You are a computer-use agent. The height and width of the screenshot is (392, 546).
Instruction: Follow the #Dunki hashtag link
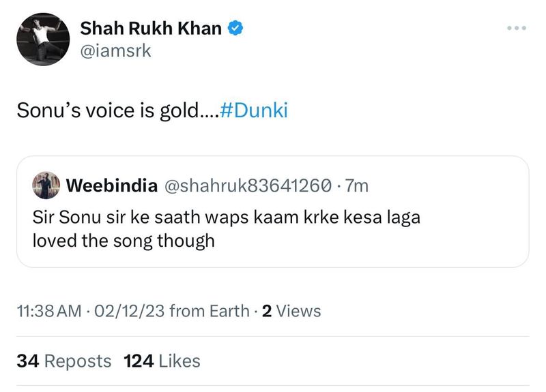tap(255, 111)
